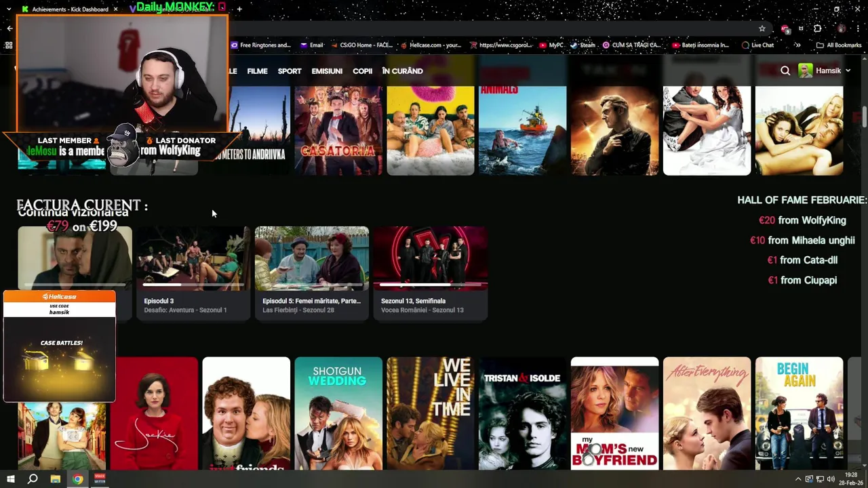Open the Just Friends movie poster

tap(246, 413)
